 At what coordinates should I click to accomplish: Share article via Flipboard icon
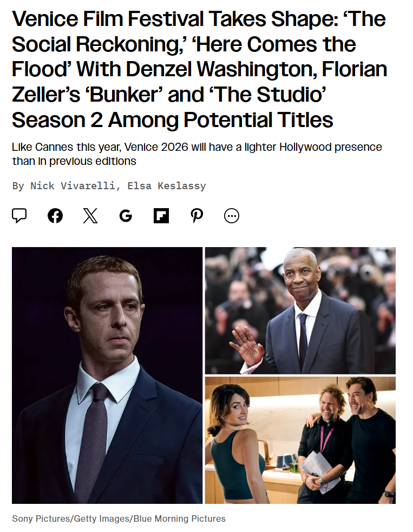click(161, 216)
